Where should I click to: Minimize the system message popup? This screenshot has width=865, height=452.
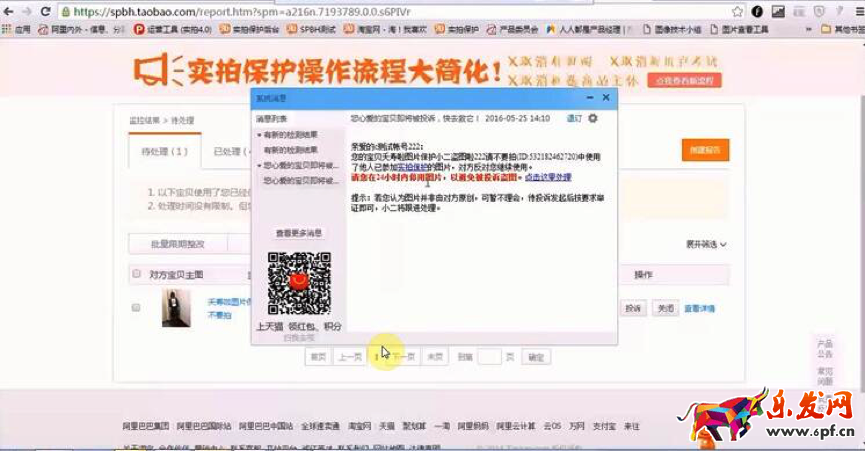tap(590, 98)
